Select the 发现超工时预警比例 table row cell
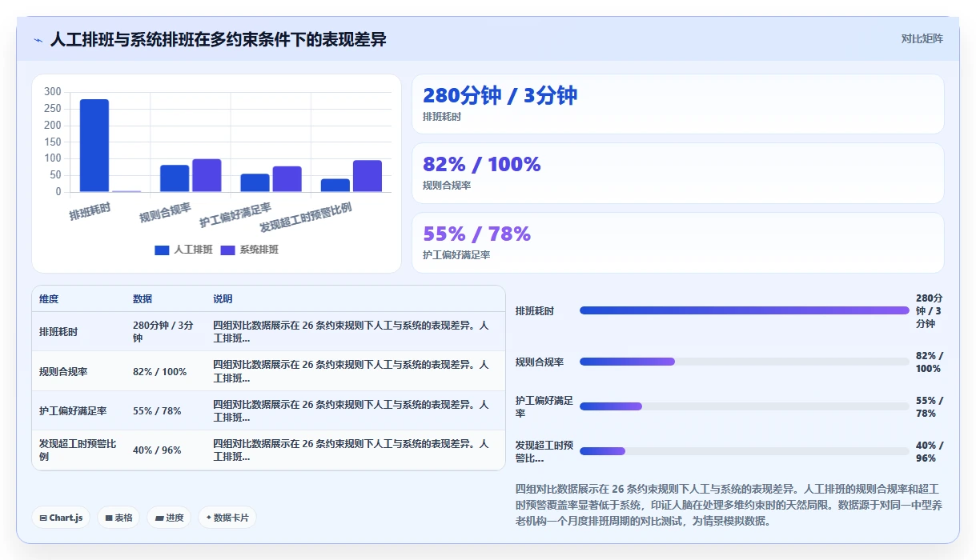 [x=78, y=450]
